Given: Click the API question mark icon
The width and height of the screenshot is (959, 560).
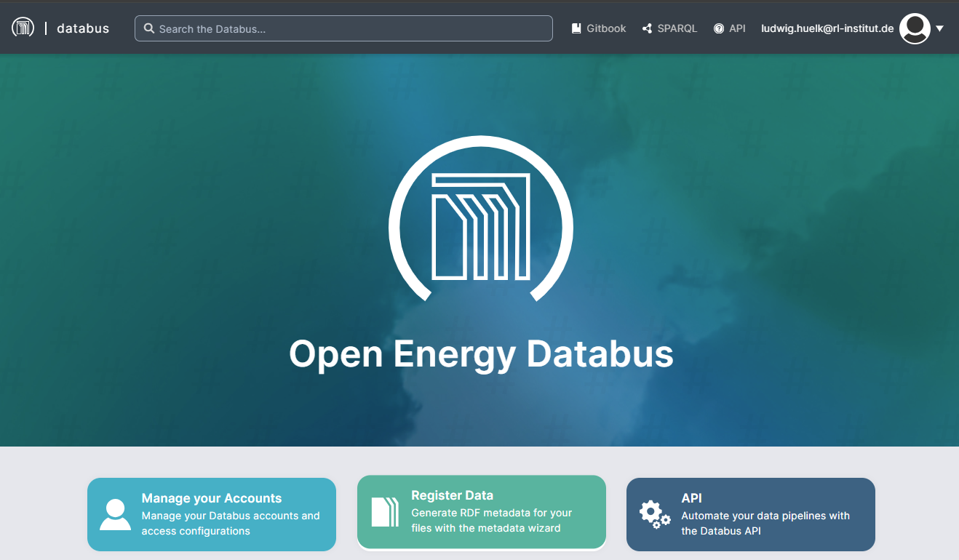Looking at the screenshot, I should (x=719, y=28).
